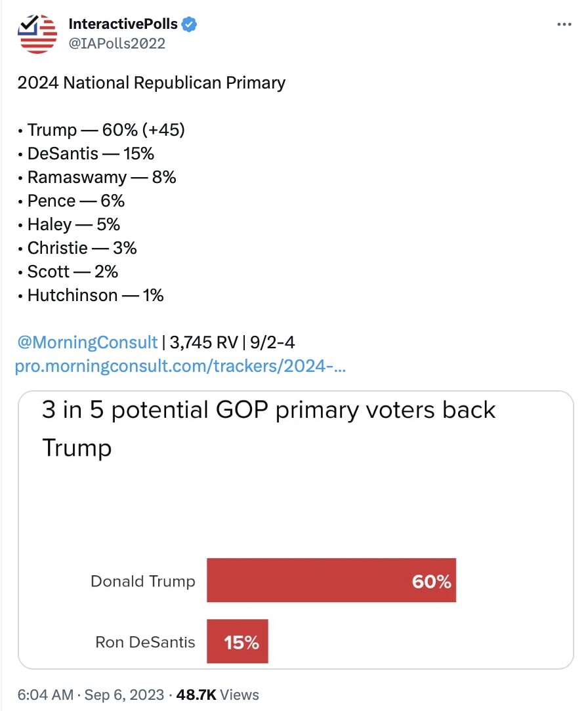This screenshot has height=711, width=588.
Task: Click the red Ron DeSantis 15% bar
Action: tap(238, 641)
